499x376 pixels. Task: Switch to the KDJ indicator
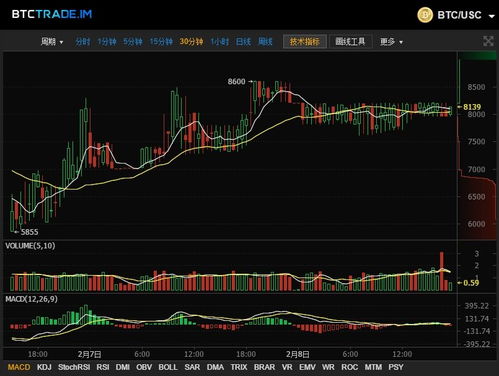point(44,367)
